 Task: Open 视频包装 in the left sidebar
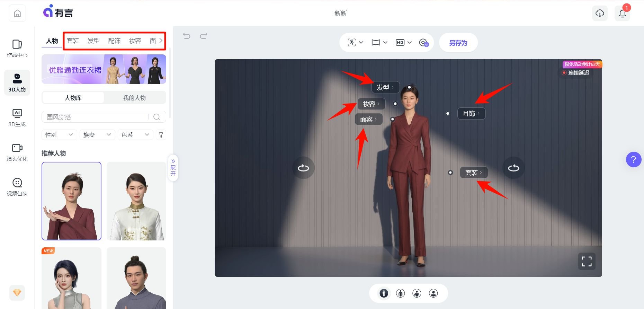[x=17, y=187]
